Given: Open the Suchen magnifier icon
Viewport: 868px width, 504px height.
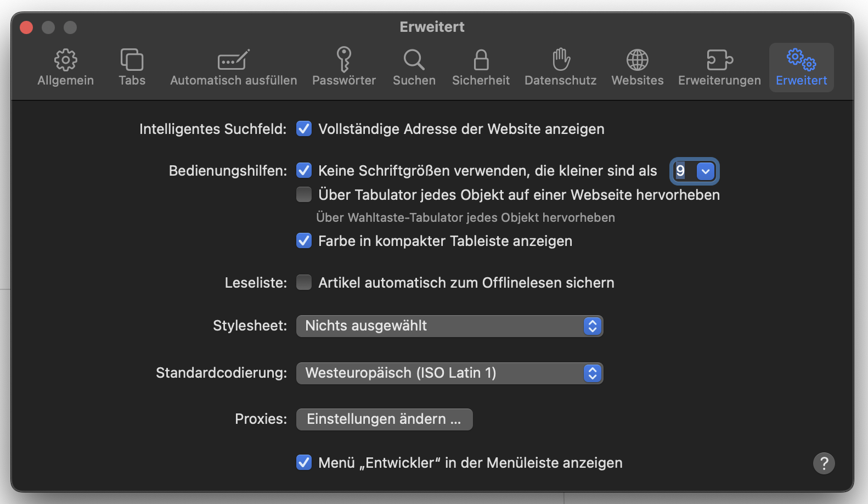Looking at the screenshot, I should (414, 60).
